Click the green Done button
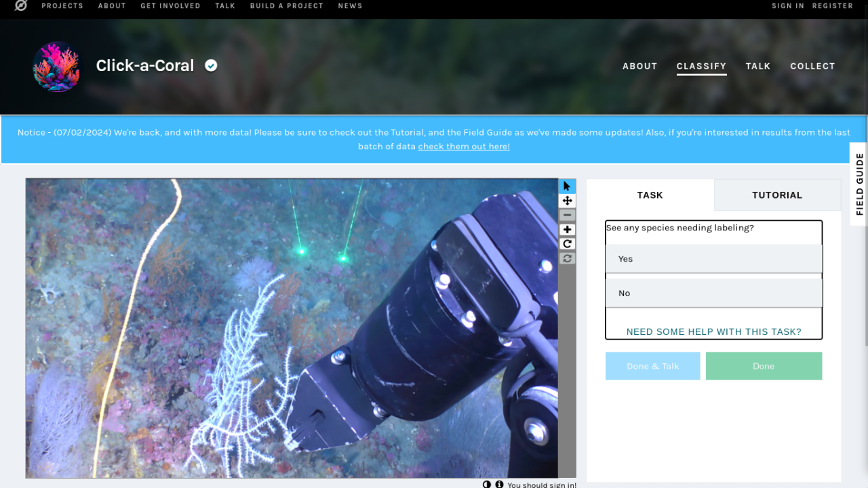 point(764,366)
